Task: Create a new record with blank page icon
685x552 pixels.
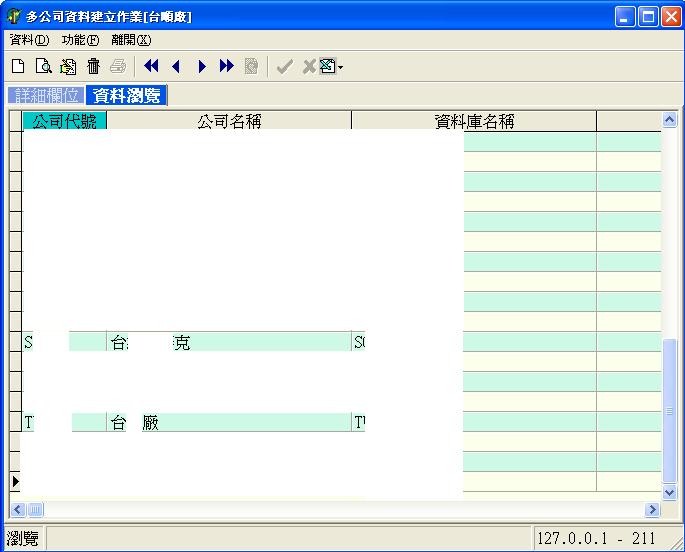Action: pyautogui.click(x=18, y=66)
